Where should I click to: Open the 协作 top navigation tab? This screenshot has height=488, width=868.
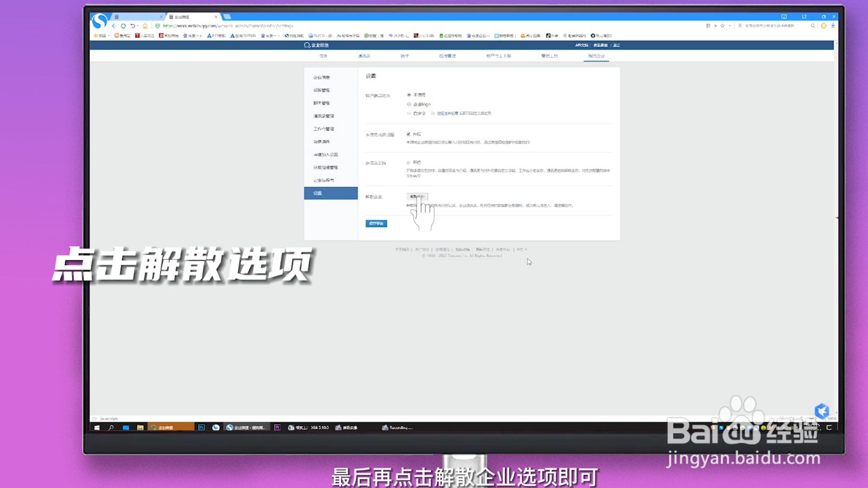pos(405,56)
